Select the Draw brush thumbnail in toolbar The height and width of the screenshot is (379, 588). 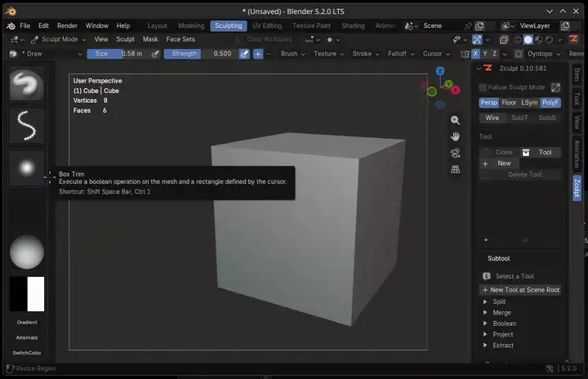tap(27, 83)
